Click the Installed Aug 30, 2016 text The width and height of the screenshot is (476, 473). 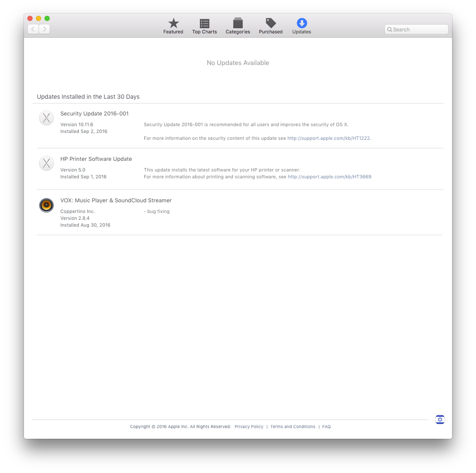(85, 225)
